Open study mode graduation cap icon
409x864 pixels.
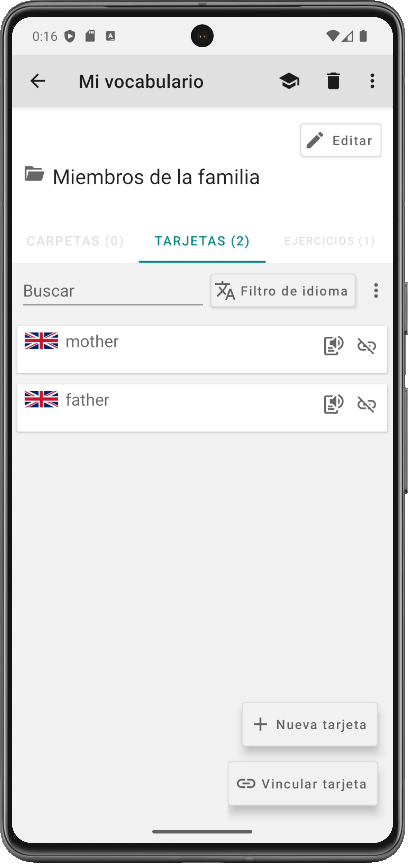tap(289, 82)
